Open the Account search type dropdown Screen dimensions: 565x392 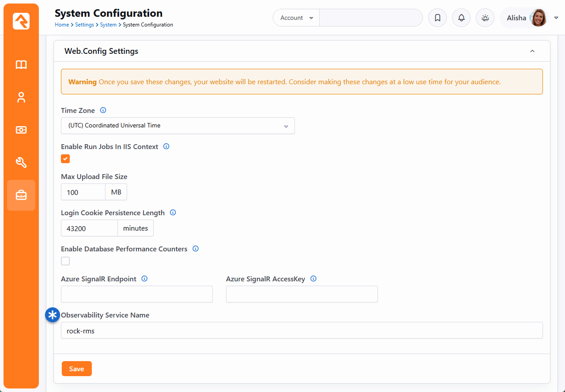[x=296, y=18]
